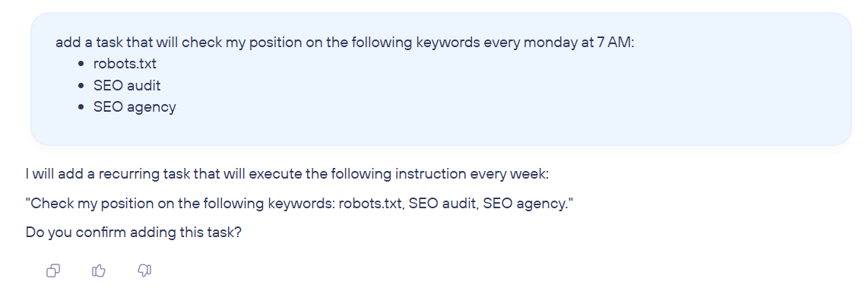The height and width of the screenshot is (304, 868).
Task: Click the "SEO agency" bullet item
Action: pos(135,107)
